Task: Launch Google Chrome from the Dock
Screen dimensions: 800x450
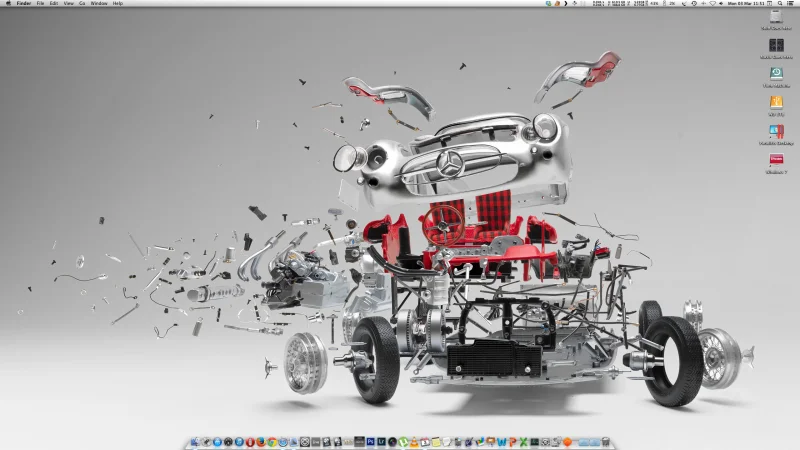Action: click(272, 442)
